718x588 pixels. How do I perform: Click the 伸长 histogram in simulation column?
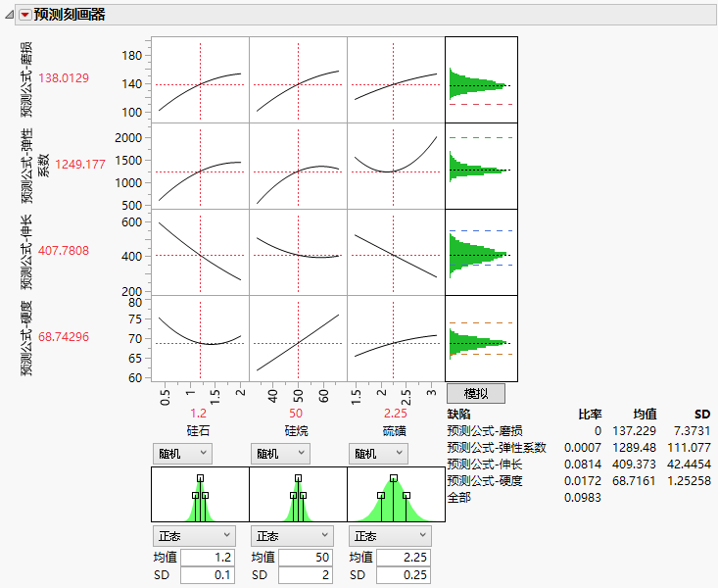[x=481, y=252]
